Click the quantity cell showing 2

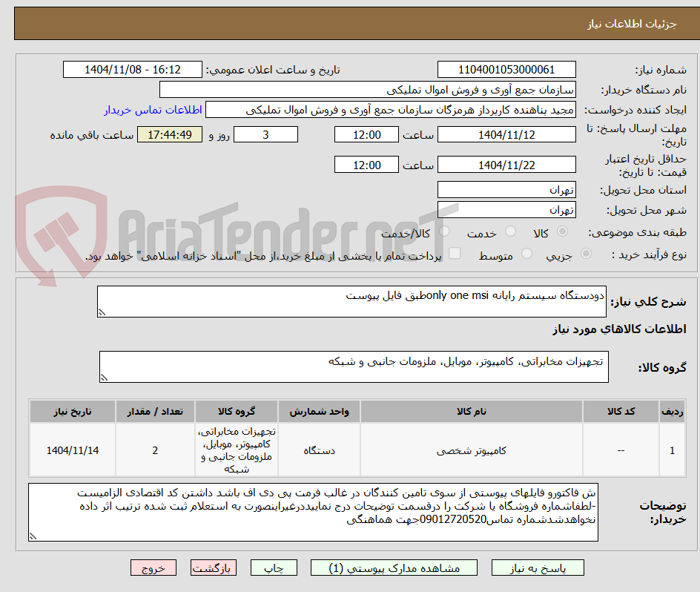coord(155,450)
